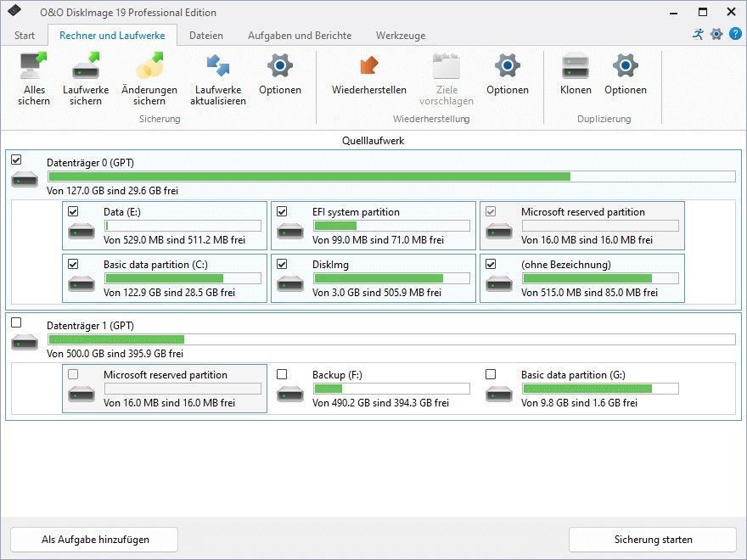The image size is (747, 560).
Task: Click the (ohne Bezeichnung) drive icon
Action: tap(499, 284)
